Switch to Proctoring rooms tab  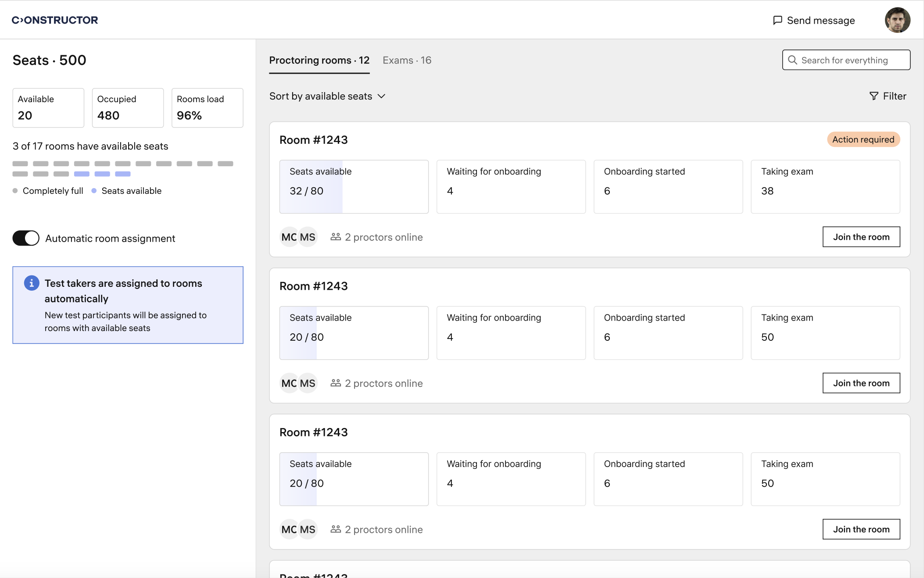[319, 60]
